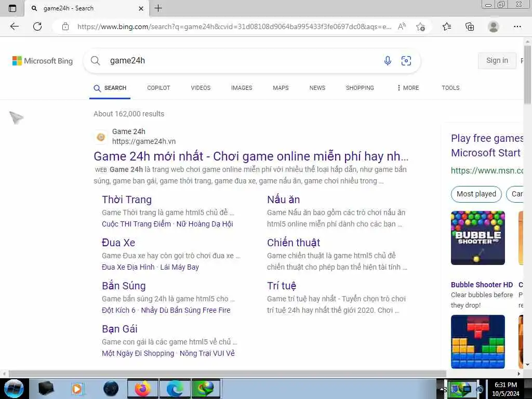Open the Favorites list icon
Image resolution: width=532 pixels, height=399 pixels.
point(447,26)
